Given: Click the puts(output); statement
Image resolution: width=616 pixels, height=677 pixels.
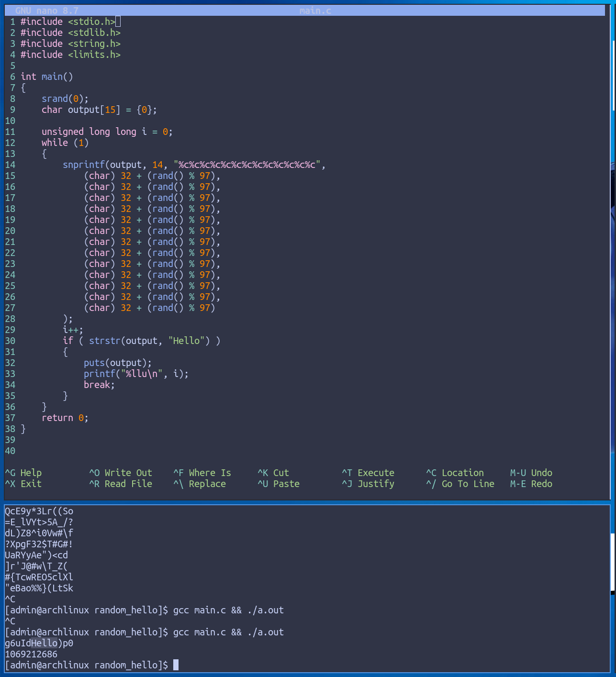Looking at the screenshot, I should coord(118,363).
